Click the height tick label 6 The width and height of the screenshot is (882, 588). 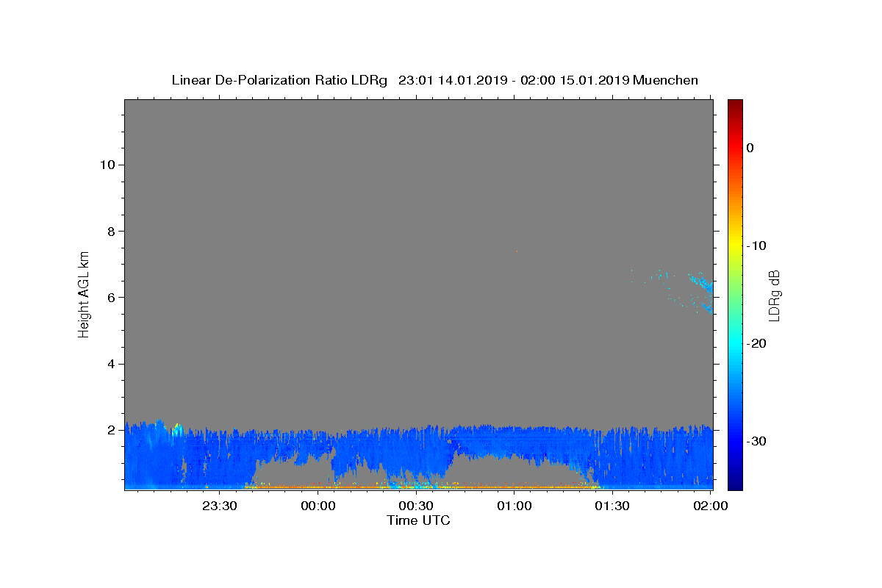pos(110,297)
